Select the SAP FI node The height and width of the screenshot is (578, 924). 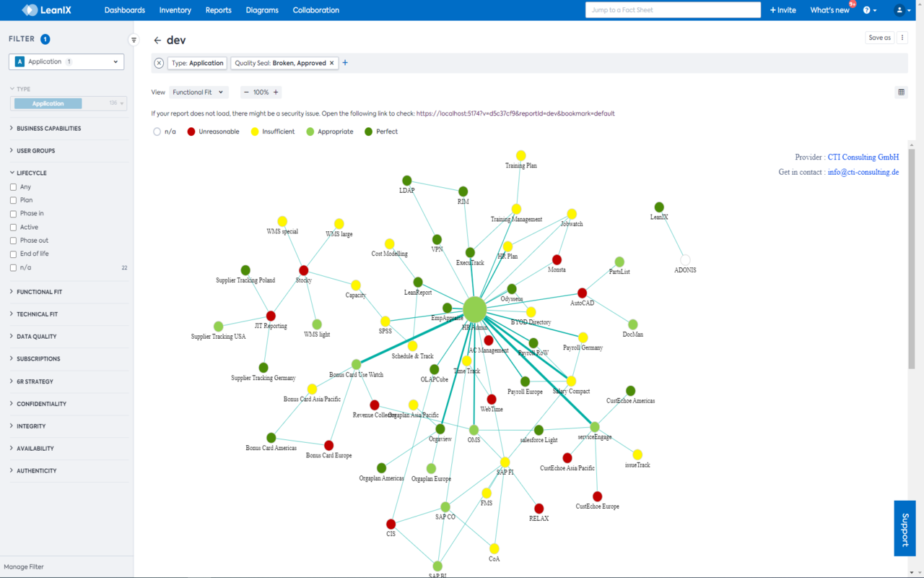click(x=505, y=462)
